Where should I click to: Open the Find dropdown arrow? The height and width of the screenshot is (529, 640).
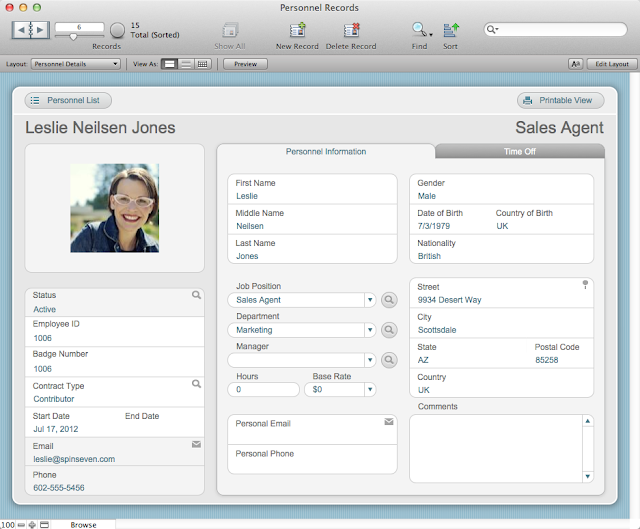431,35
